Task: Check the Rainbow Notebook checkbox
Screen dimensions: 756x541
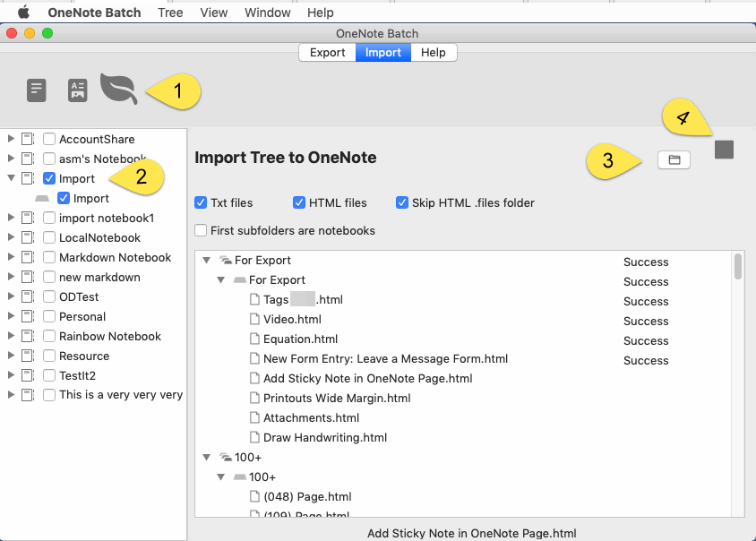Action: [x=49, y=336]
